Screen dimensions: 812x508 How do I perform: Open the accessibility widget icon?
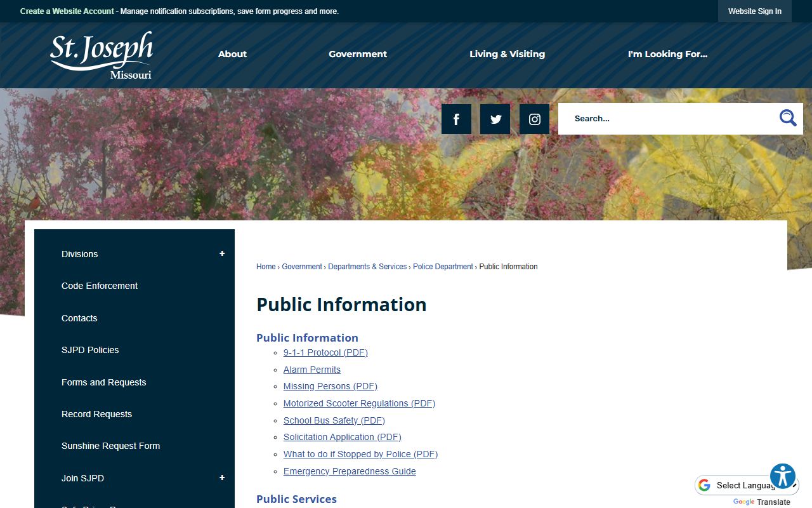(783, 476)
